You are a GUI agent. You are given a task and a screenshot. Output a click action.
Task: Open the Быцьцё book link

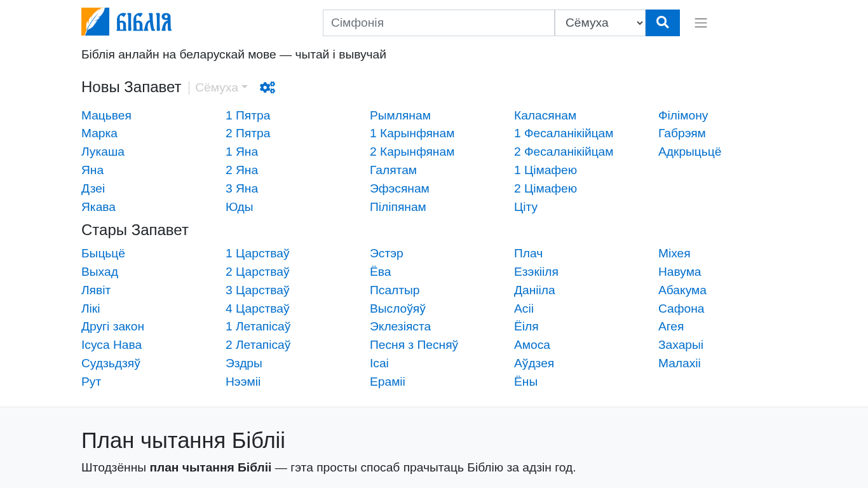(103, 254)
